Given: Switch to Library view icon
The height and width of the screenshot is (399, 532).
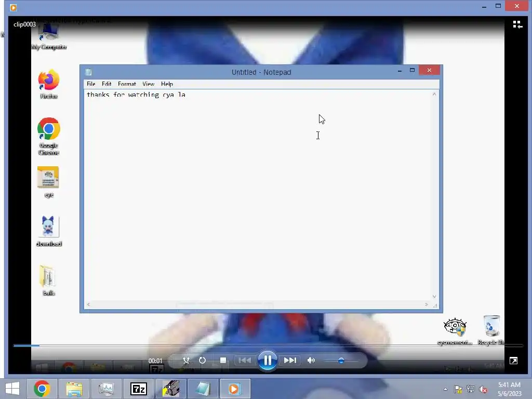Looking at the screenshot, I should [x=517, y=24].
